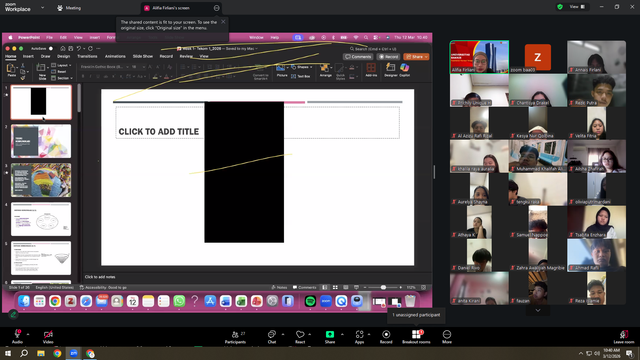Unmute microphone with Audio button
This screenshot has width=640, height=360.
[17, 337]
